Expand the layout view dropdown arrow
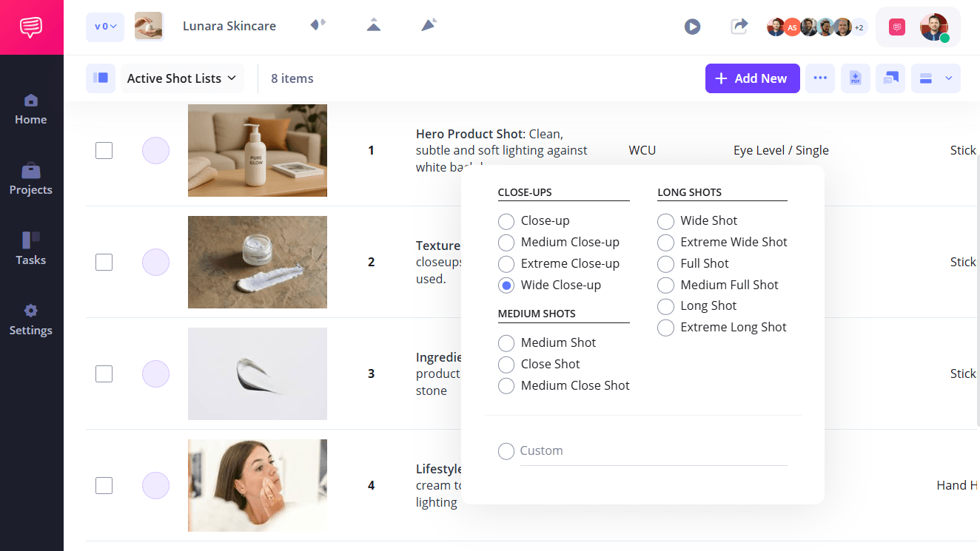 948,78
